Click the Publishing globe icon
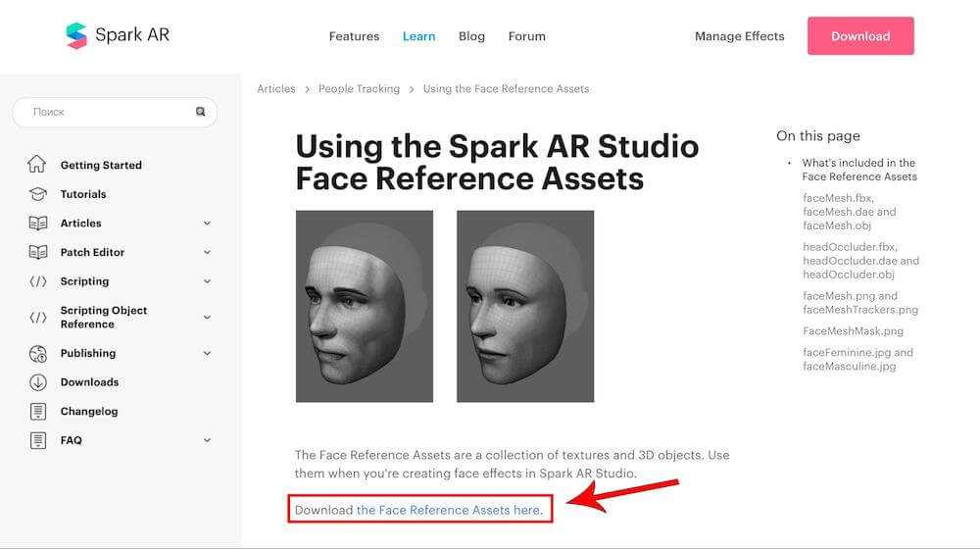 [x=37, y=353]
